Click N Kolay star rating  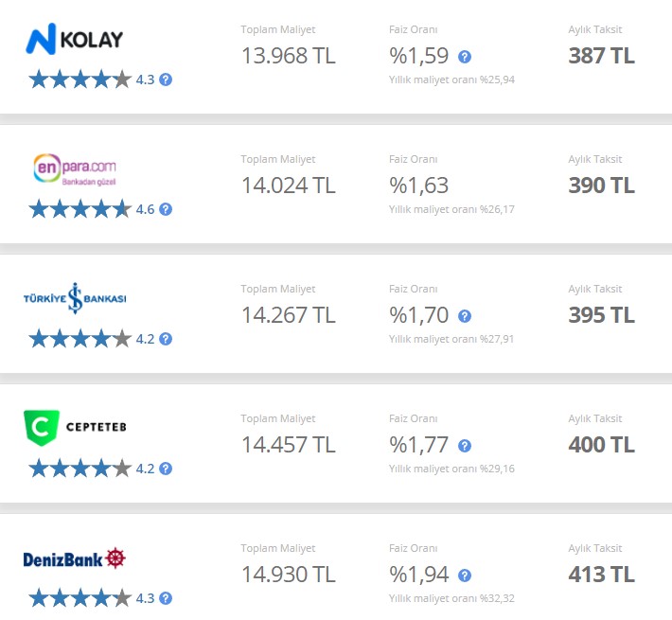pyautogui.click(x=80, y=80)
